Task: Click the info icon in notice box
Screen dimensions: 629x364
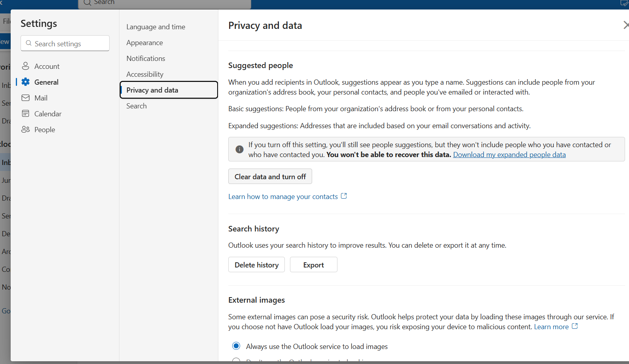Action: [x=239, y=150]
